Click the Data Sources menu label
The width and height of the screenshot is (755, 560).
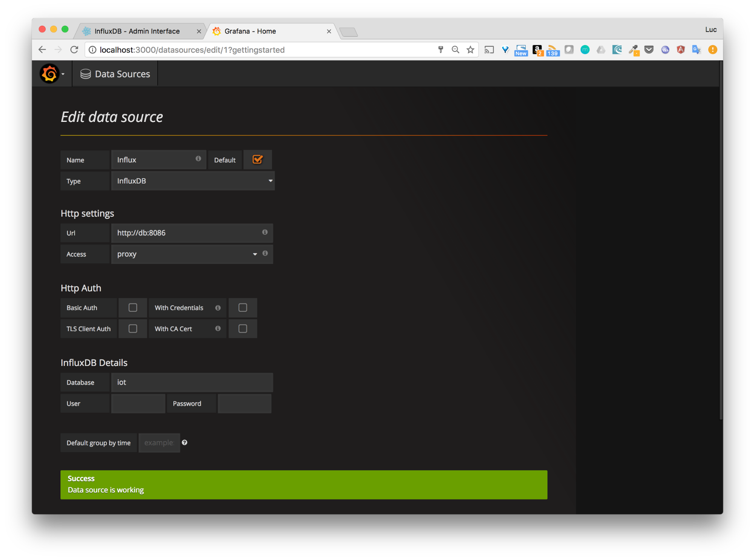[122, 73]
